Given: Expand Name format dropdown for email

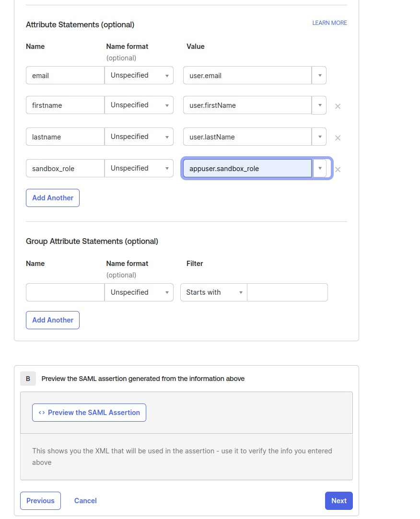Looking at the screenshot, I should click(139, 75).
